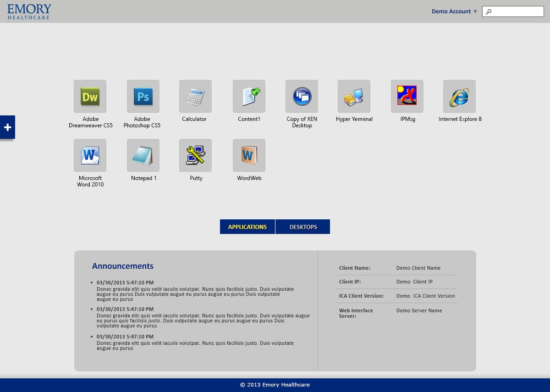550x392 pixels.
Task: Launch Copy of XEN Desktop icon
Action: [302, 96]
